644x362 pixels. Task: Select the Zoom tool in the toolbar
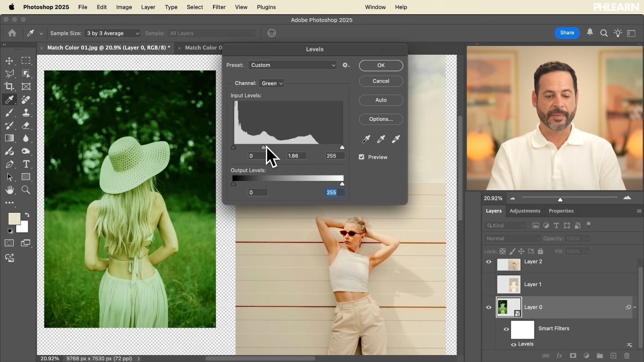coord(26,190)
